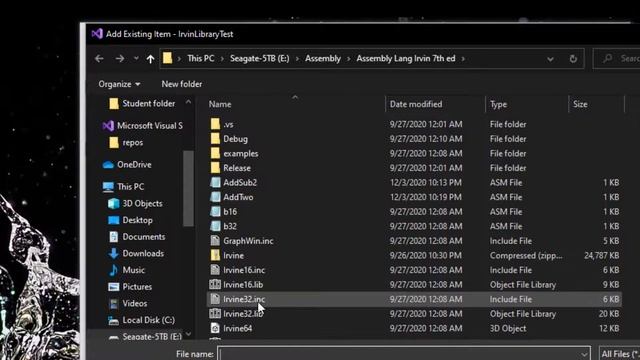Open 3D Objects in navigation pane
The image size is (640, 360).
[135, 203]
